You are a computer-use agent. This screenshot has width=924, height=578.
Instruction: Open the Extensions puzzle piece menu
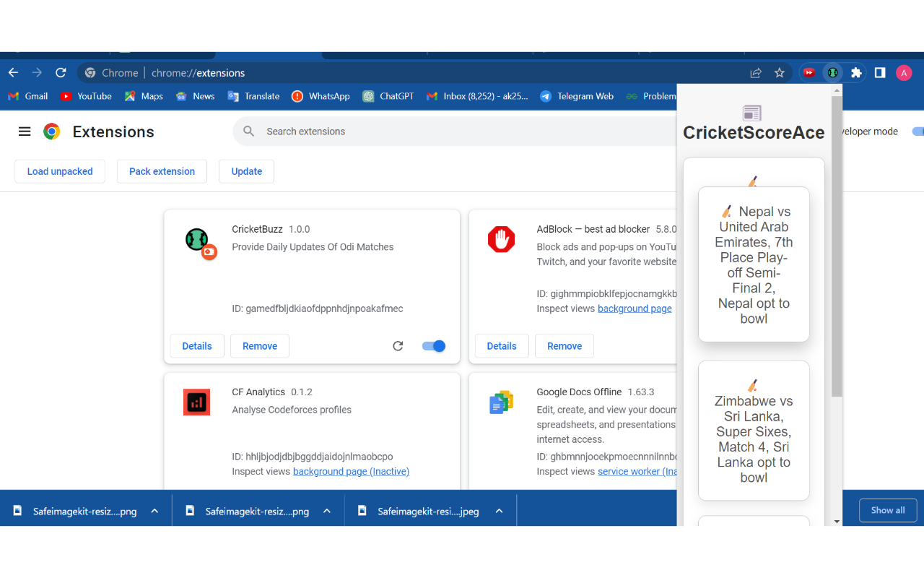[856, 73]
